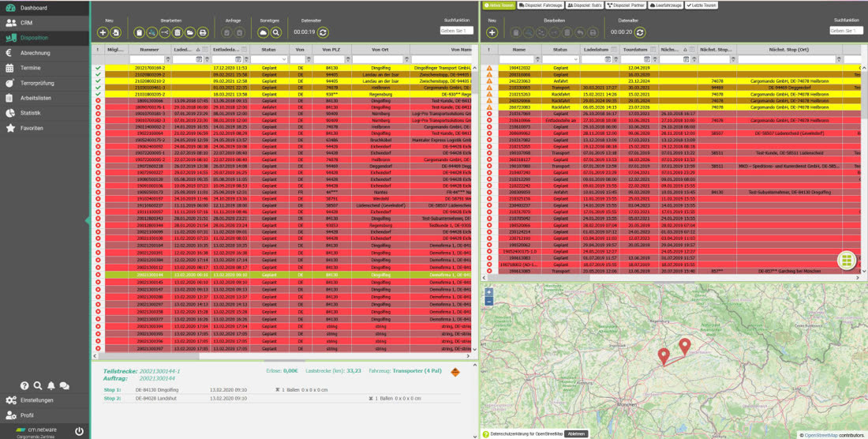Open the Statistik menu item
Viewport: 868px width, 439px height.
coord(44,113)
